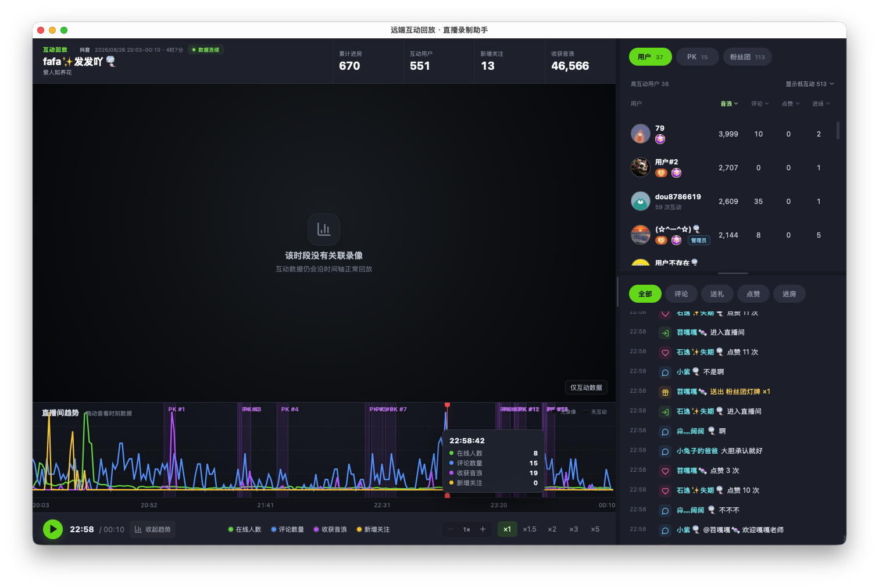879x588 pixels.
Task: Jump to the PK #12 marker on the timeline
Action: coord(530,410)
